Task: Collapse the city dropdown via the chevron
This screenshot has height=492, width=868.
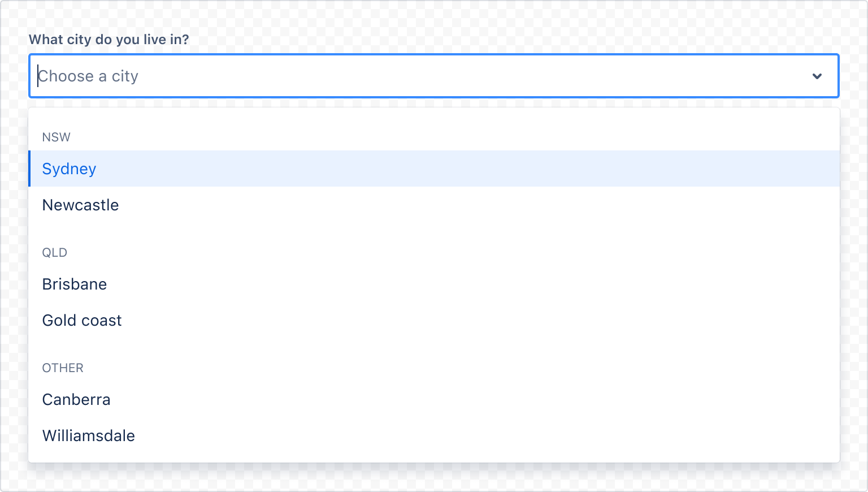Action: click(x=817, y=76)
